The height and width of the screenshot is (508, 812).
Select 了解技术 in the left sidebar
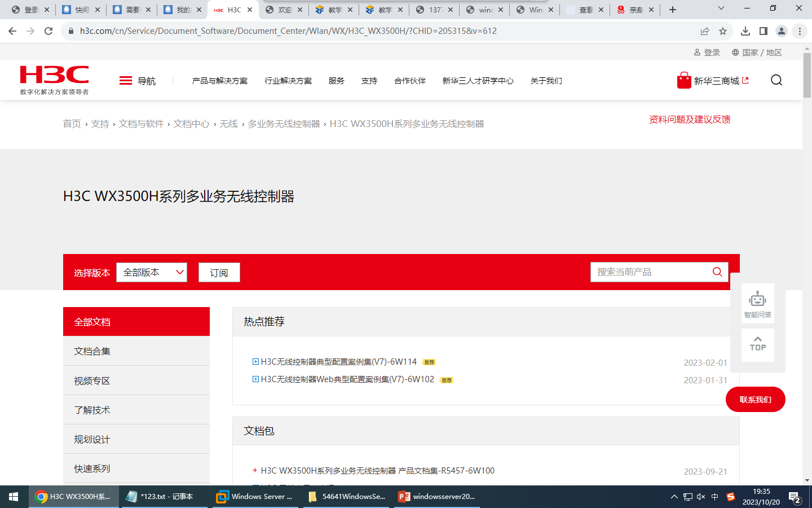(136, 410)
